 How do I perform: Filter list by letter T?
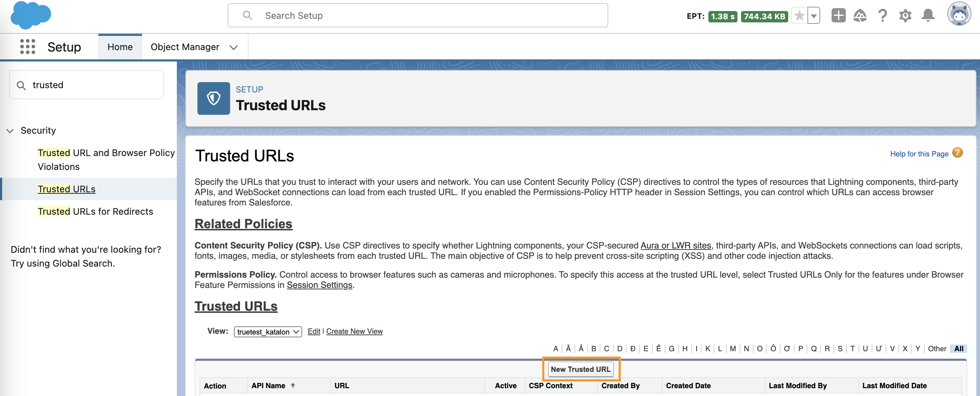coord(852,348)
